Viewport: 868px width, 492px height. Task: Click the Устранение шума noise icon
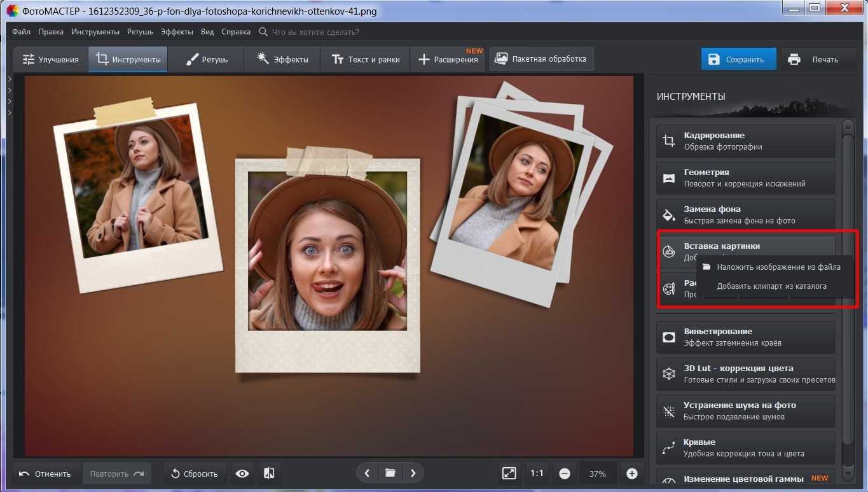tap(669, 411)
